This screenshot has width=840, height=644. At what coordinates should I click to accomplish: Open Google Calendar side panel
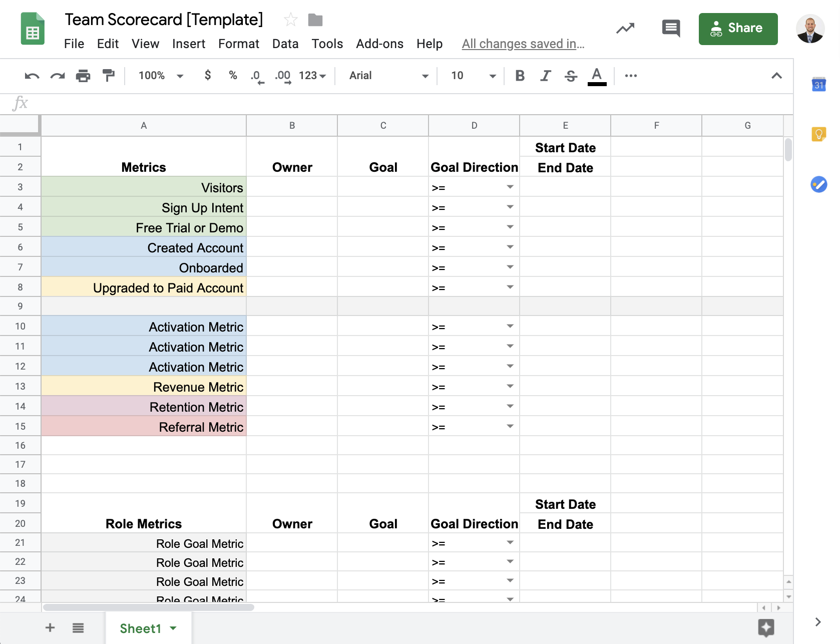[818, 85]
